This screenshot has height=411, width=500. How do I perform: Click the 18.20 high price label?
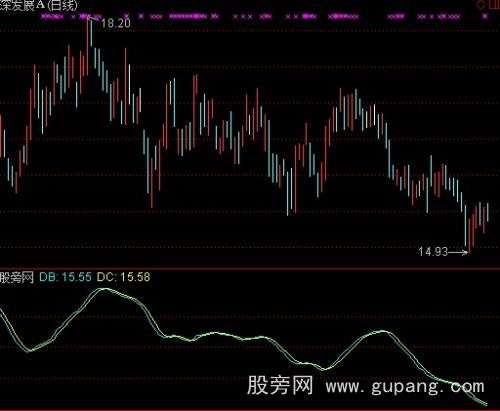tap(116, 23)
